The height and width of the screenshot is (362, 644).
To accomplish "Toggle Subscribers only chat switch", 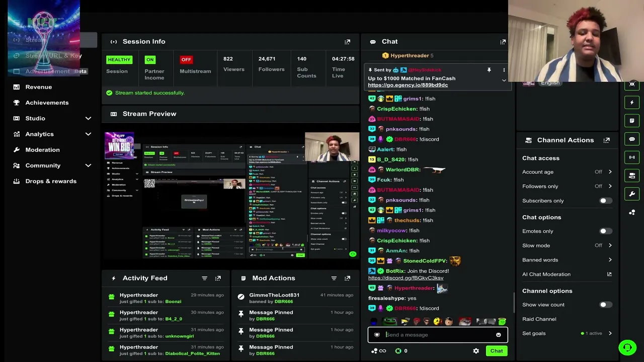I will (x=606, y=201).
